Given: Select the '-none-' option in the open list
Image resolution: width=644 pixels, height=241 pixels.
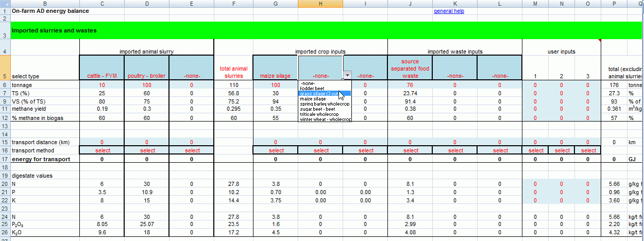Looking at the screenshot, I should pyautogui.click(x=308, y=83).
